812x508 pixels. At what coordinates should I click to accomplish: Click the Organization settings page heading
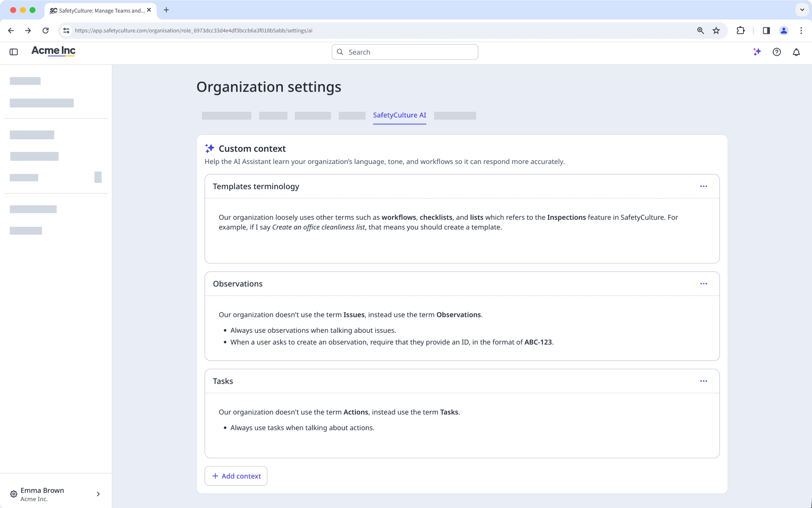pos(269,87)
